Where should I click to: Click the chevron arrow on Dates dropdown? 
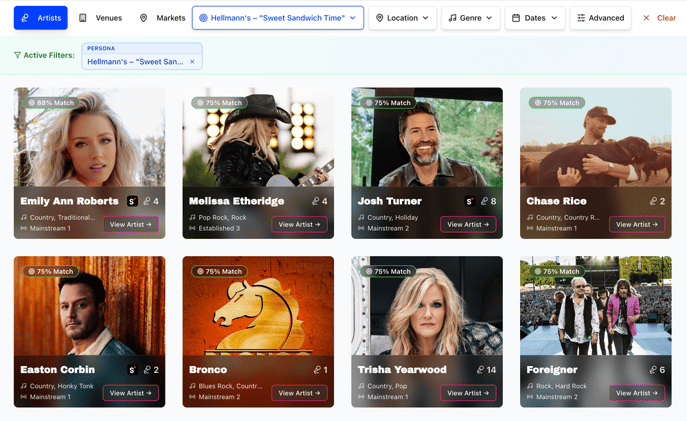click(x=554, y=18)
